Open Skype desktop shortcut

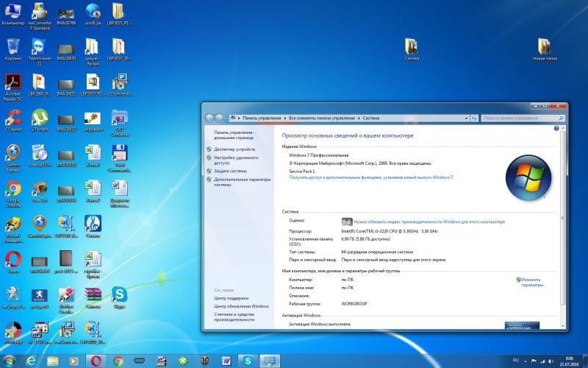pos(118,295)
